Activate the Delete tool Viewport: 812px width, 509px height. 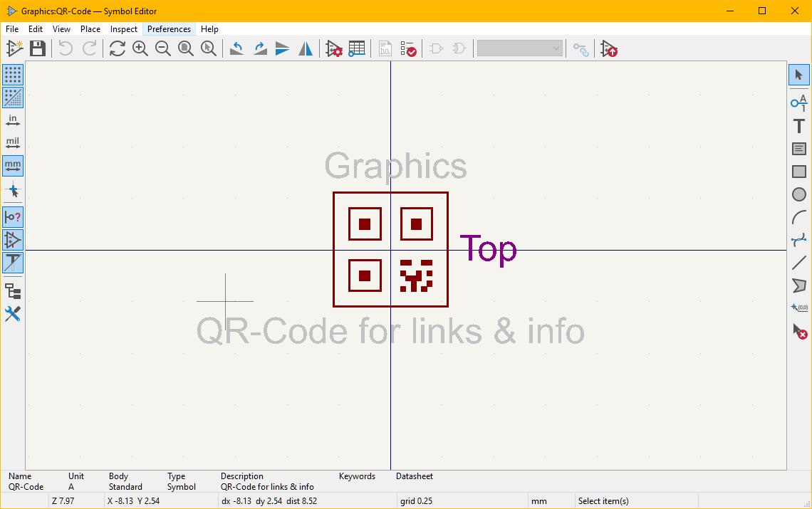[x=799, y=331]
